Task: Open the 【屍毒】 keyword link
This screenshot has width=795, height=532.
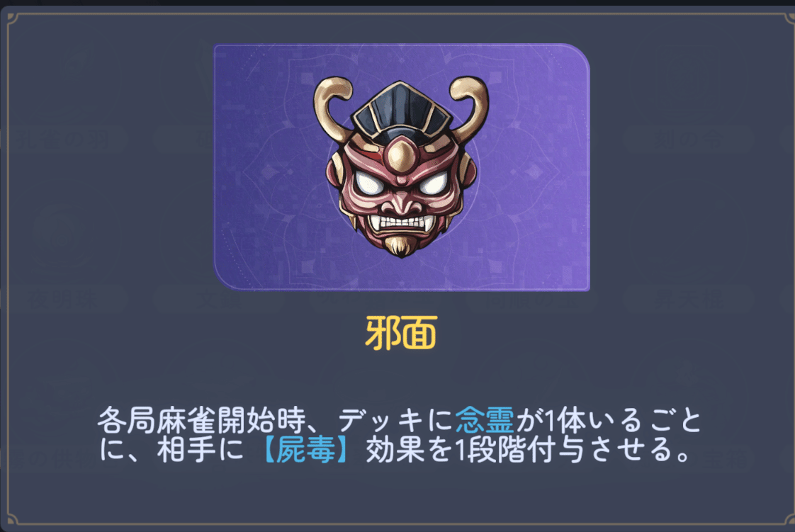Action: [305, 450]
